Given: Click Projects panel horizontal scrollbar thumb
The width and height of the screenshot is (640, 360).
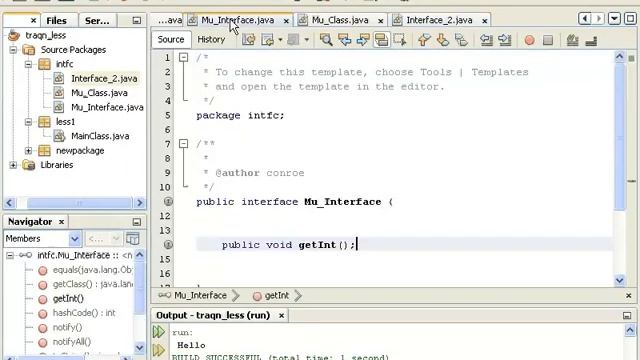Looking at the screenshot, I should click(79, 203).
